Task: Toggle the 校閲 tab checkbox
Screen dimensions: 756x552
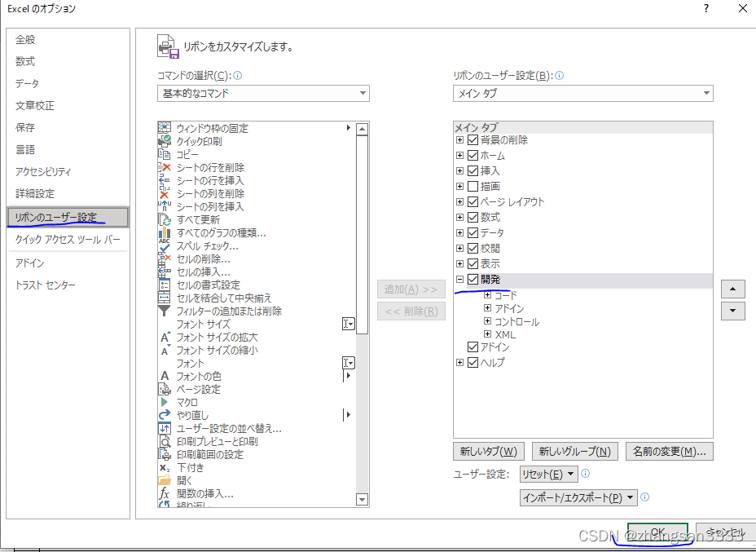Action: pyautogui.click(x=472, y=248)
